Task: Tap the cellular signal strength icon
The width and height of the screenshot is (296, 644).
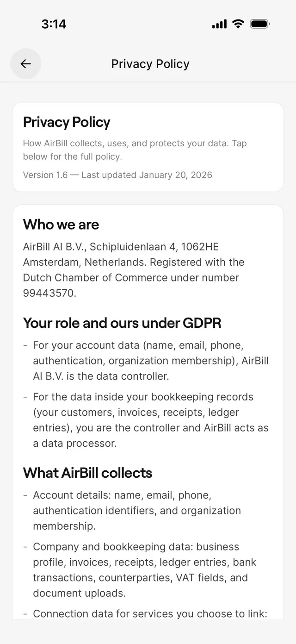Action: (x=219, y=24)
